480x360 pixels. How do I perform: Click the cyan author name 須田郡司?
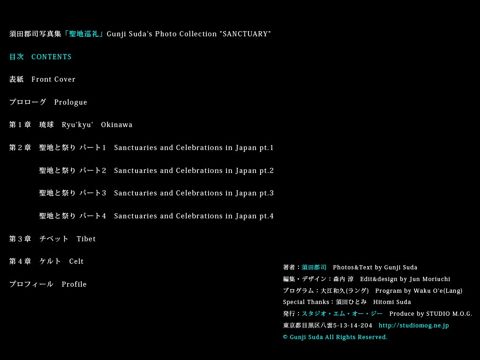coord(314,267)
